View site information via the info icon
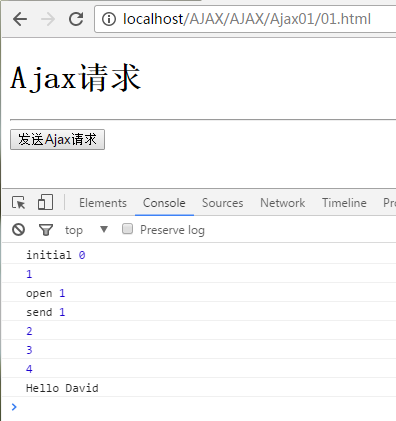 tap(109, 19)
